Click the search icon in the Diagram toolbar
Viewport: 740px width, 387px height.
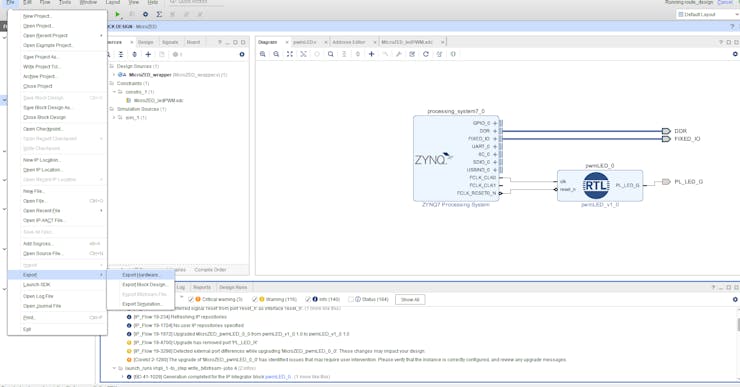[331, 54]
